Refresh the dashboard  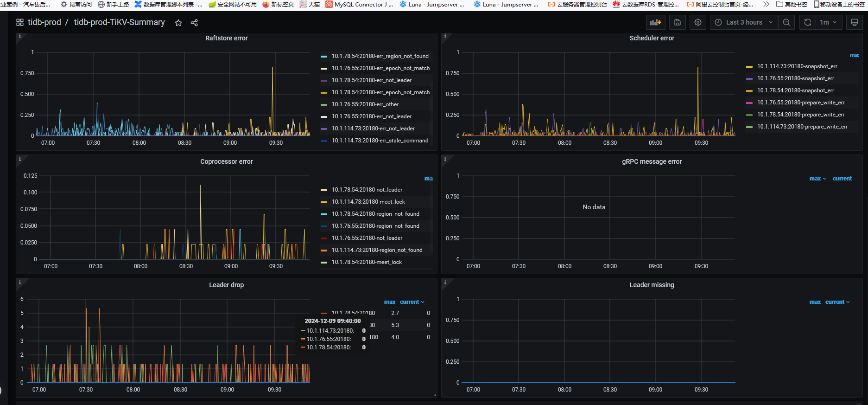(x=808, y=22)
